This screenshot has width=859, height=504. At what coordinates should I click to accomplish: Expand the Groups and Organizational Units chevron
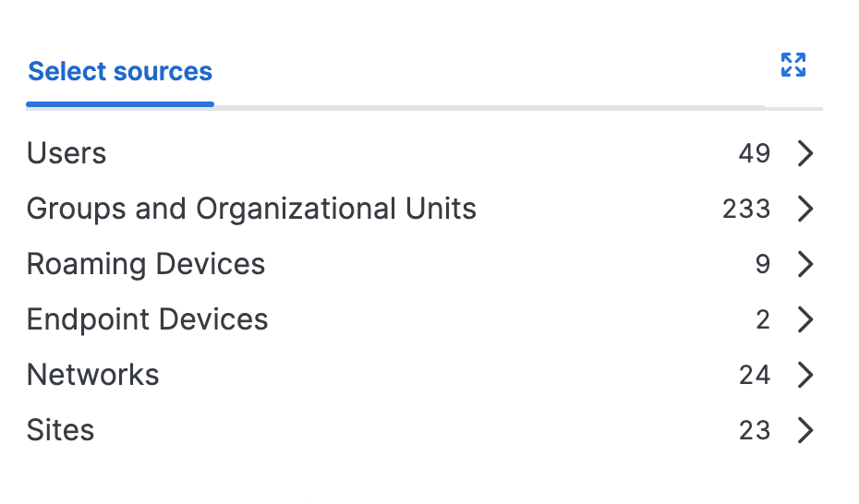(805, 209)
